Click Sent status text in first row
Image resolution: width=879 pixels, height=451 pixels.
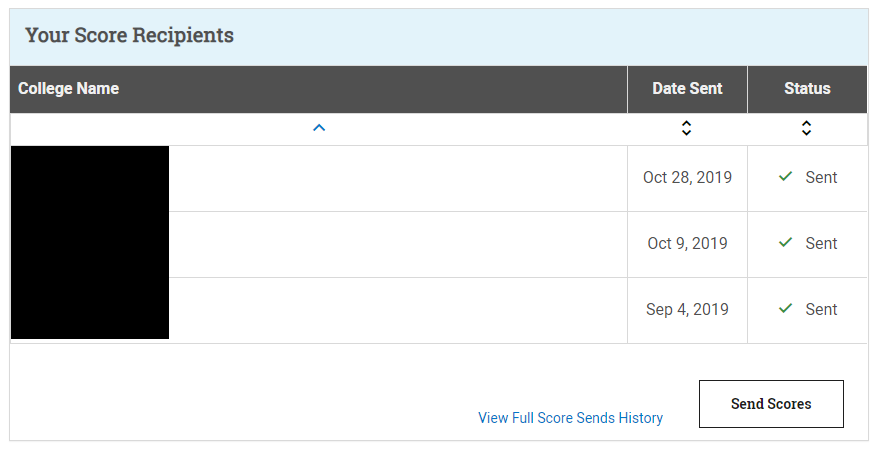[x=821, y=178]
